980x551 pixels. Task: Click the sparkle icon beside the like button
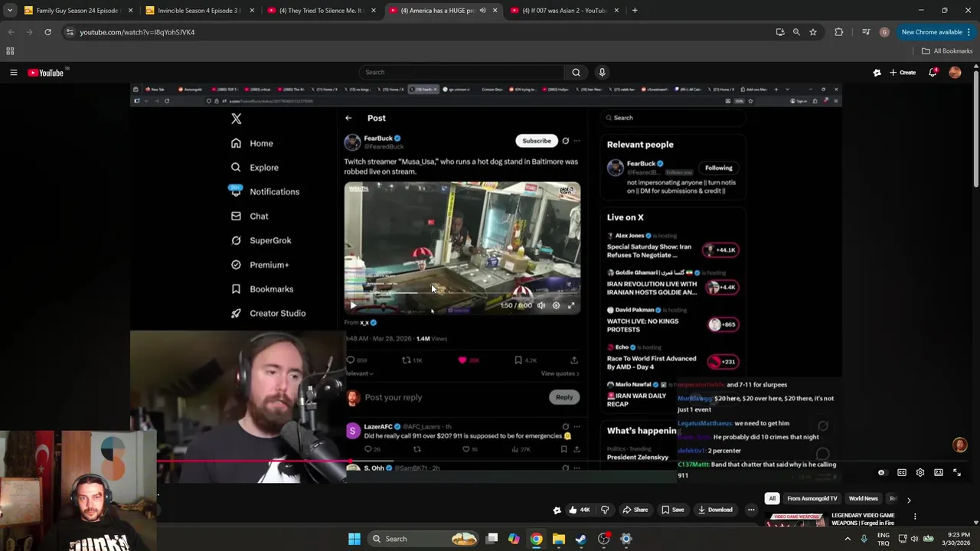557,510
